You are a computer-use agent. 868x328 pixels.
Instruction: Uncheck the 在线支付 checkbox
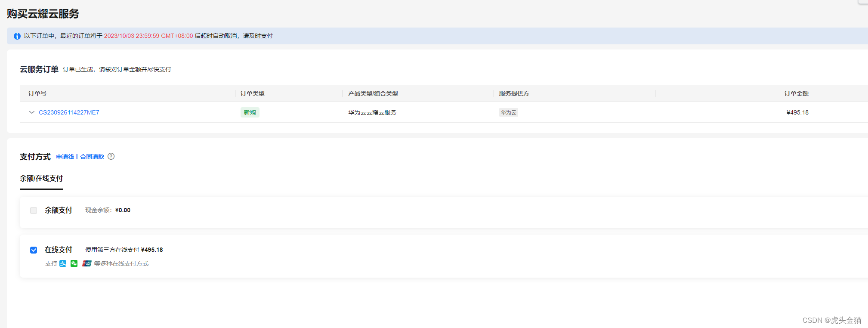point(34,250)
